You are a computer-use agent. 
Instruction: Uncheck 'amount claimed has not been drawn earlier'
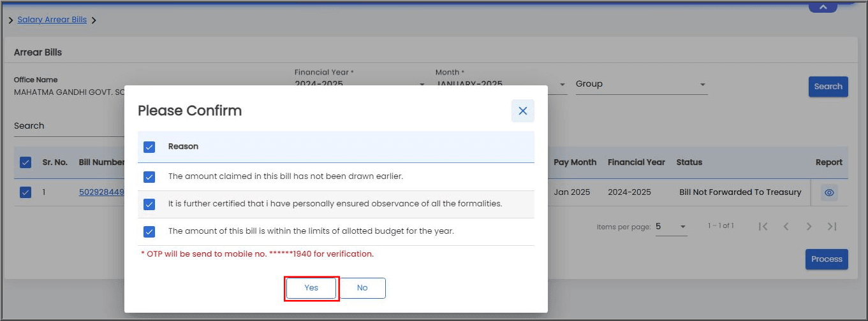click(x=149, y=176)
